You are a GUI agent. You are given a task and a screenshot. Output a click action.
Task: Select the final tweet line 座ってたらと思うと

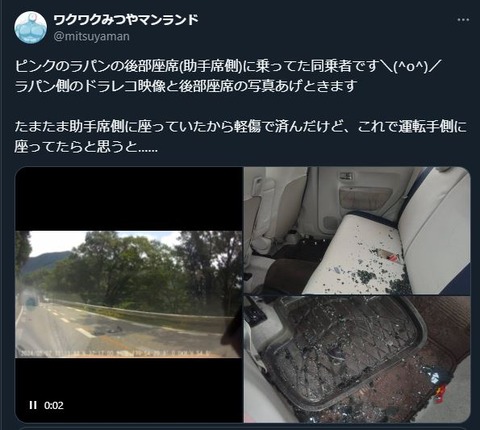click(86, 147)
